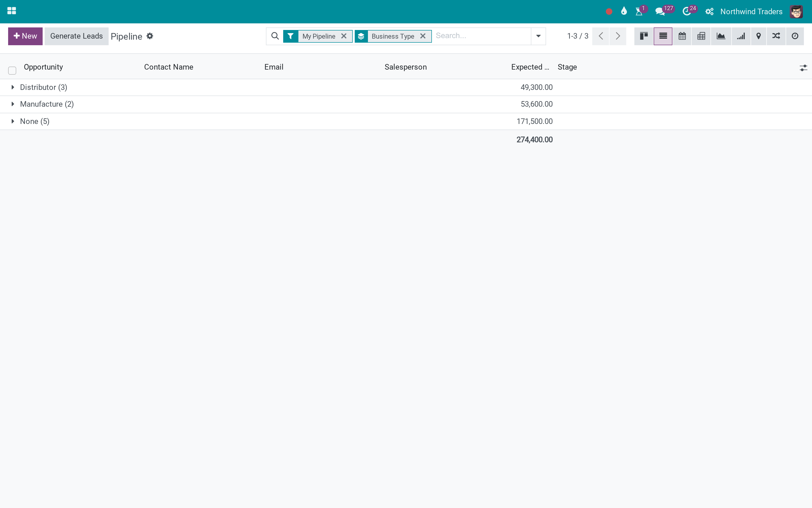Click the 171,500.00 None total

click(534, 121)
